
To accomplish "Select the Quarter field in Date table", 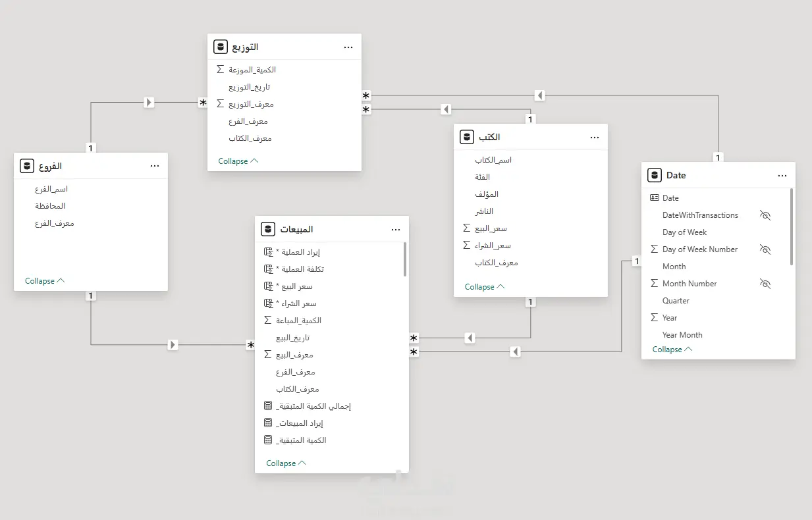I will (676, 301).
